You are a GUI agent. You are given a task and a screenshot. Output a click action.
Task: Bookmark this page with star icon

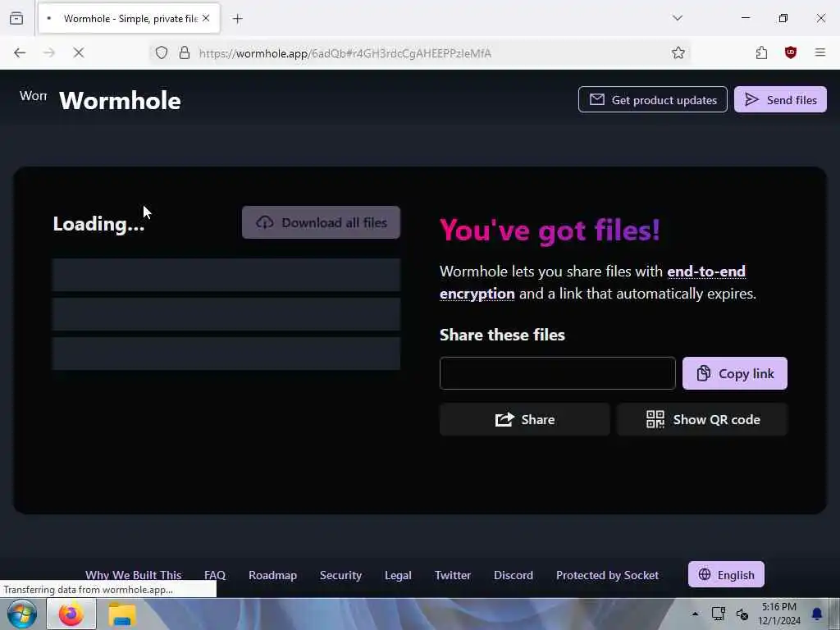pyautogui.click(x=678, y=52)
